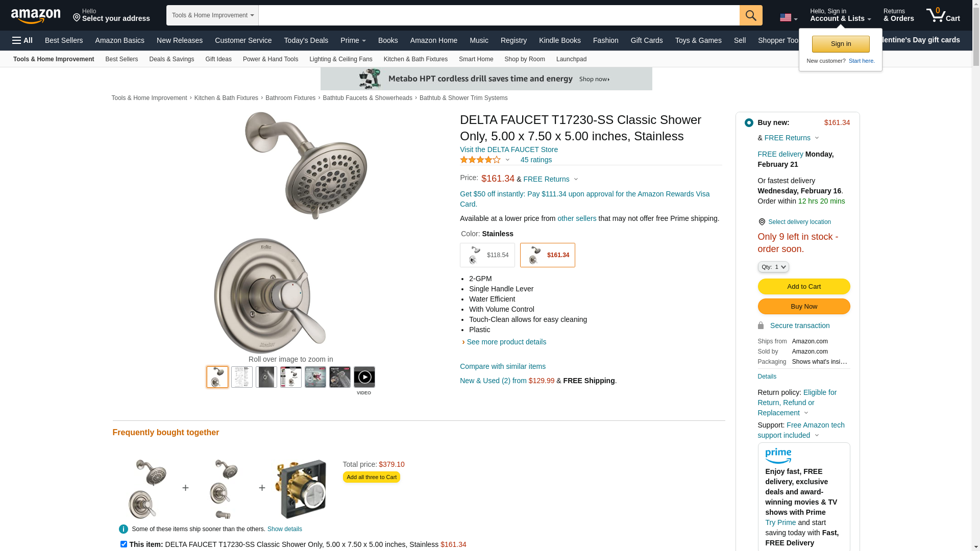Go to Kitchen & Bath Fixtures tab
Screen dimensions: 980x551
pyautogui.click(x=415, y=59)
